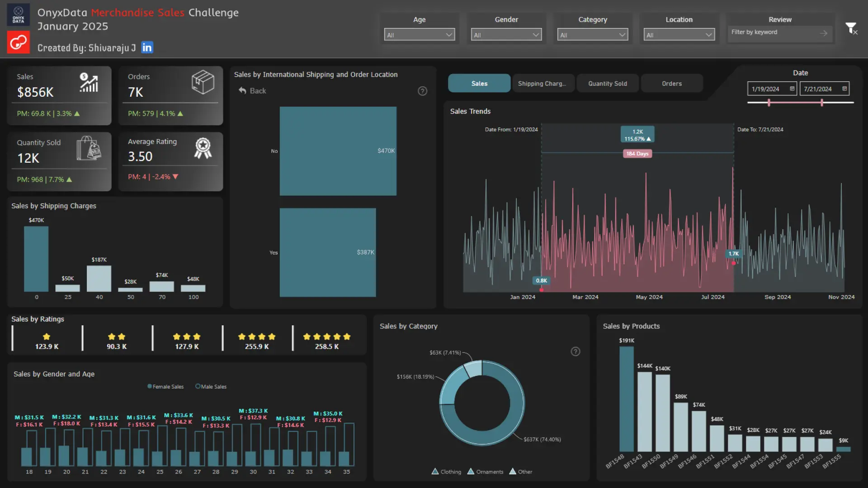Switch to the Quantity Sold tab
The width and height of the screenshot is (868, 488).
pyautogui.click(x=608, y=84)
